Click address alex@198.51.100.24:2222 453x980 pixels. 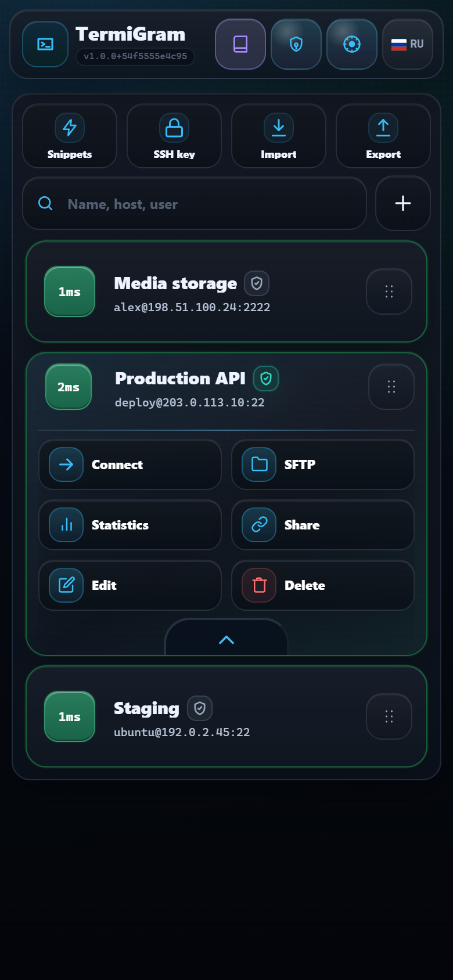click(x=192, y=307)
